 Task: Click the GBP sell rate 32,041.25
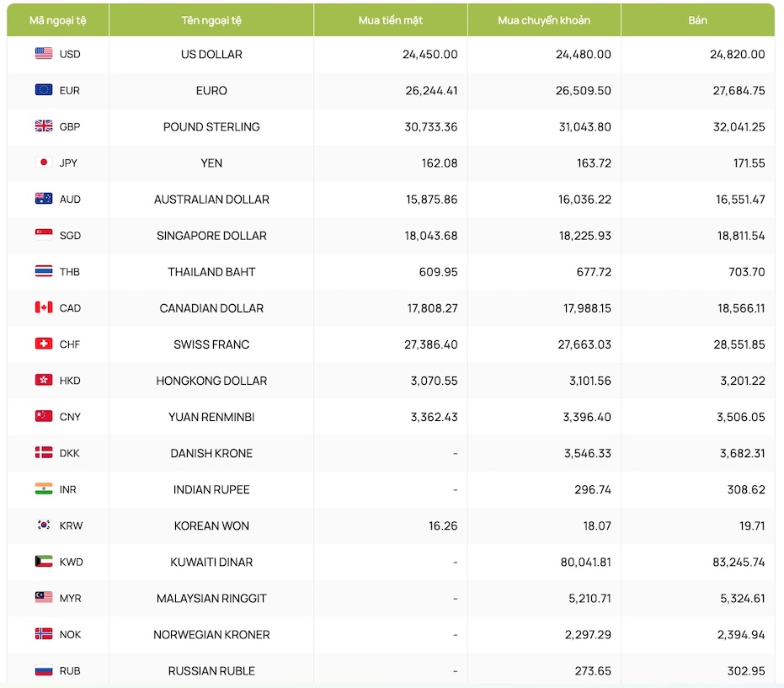click(739, 126)
